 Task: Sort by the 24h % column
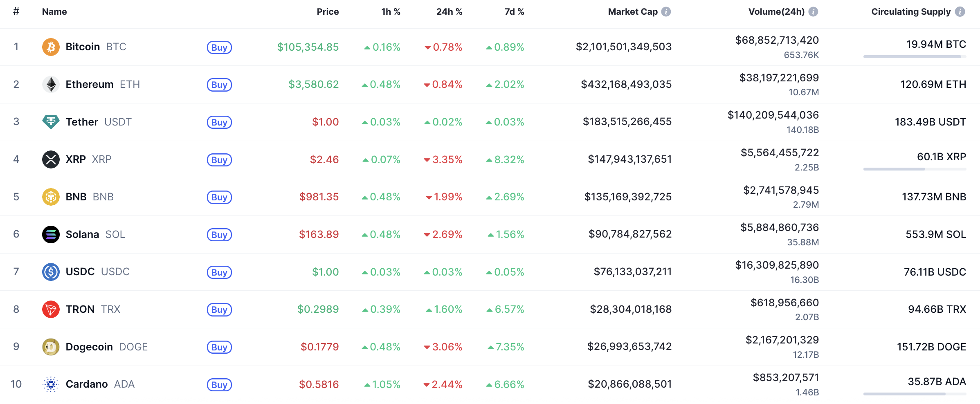click(449, 12)
